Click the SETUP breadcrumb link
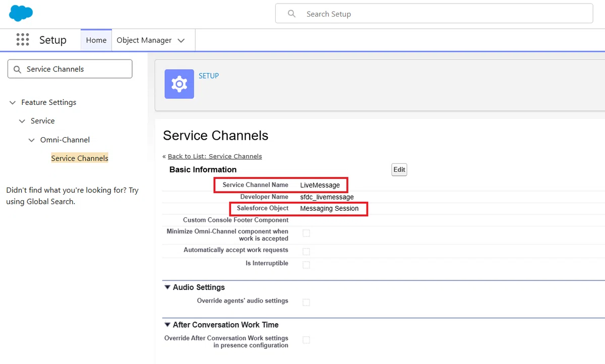The image size is (605, 364). [x=209, y=76]
